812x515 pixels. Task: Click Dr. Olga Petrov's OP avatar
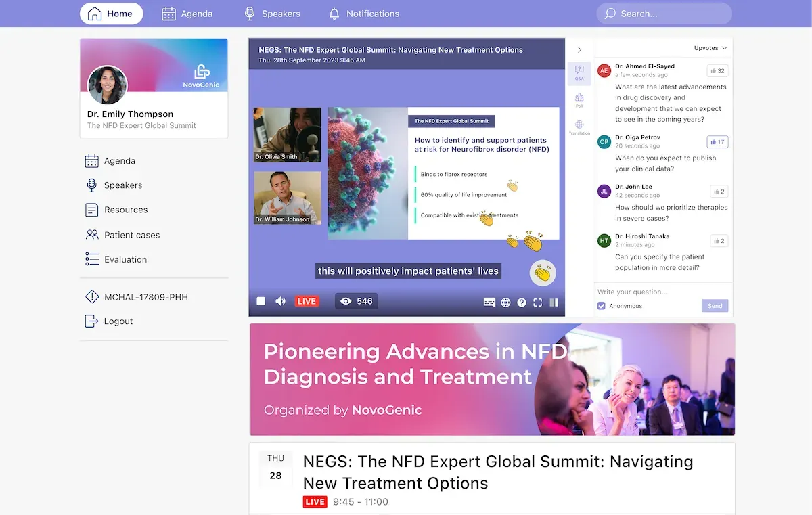604,142
